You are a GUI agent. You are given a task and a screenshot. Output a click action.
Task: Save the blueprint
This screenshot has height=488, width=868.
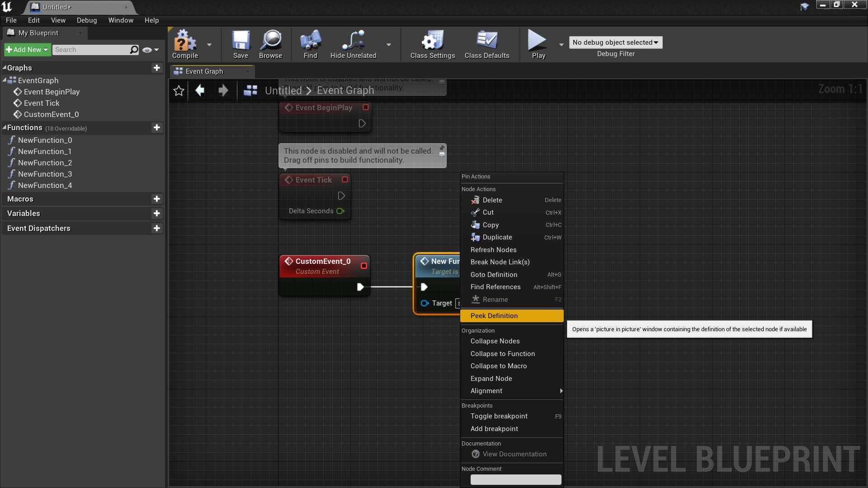click(241, 43)
